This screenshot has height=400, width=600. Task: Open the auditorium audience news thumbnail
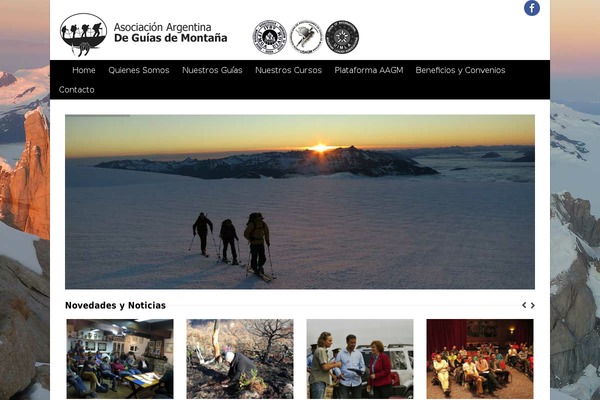click(x=480, y=359)
